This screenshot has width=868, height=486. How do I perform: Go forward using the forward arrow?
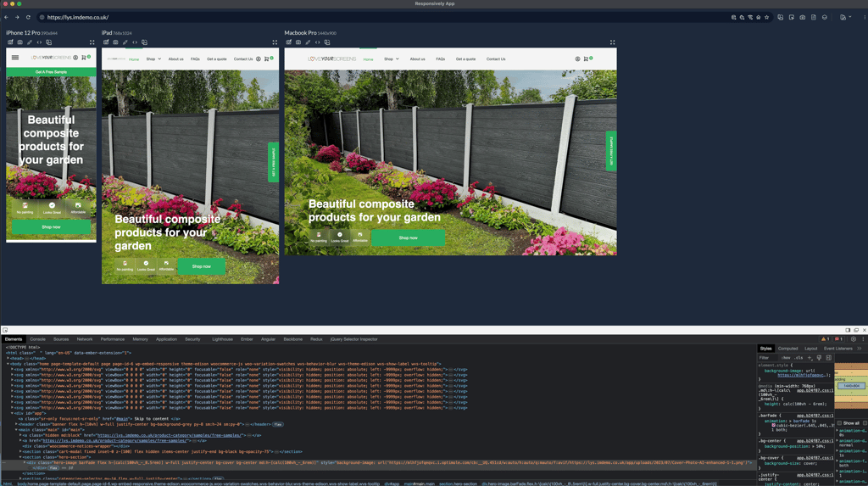point(17,17)
